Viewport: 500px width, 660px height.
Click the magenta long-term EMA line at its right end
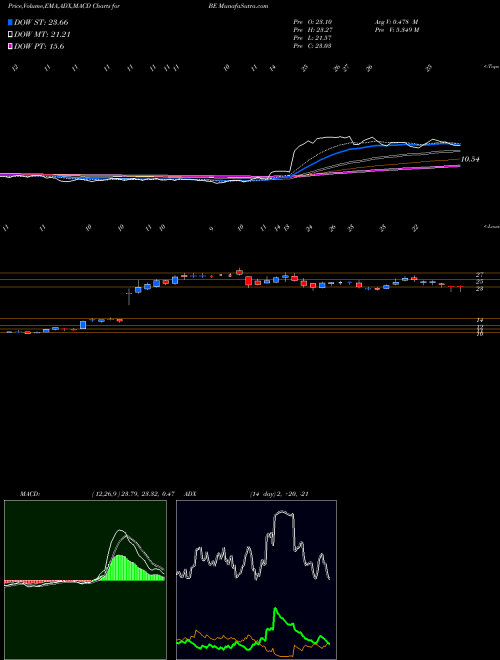457,166
